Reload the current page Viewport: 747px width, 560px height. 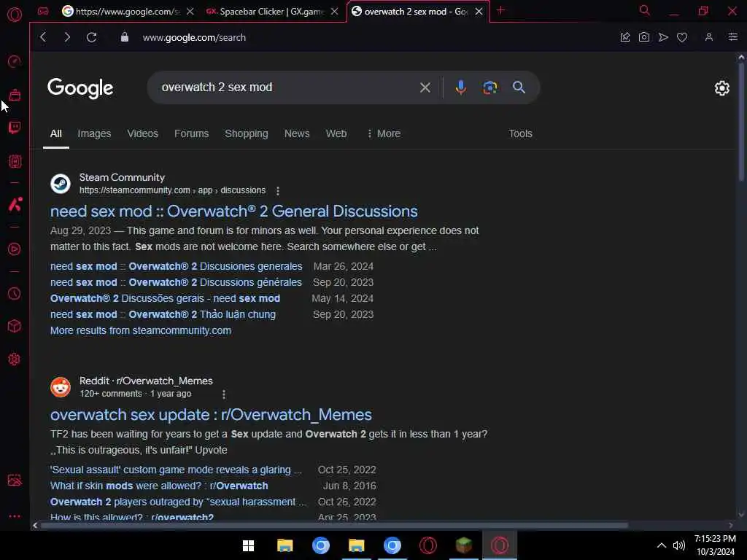tap(91, 37)
